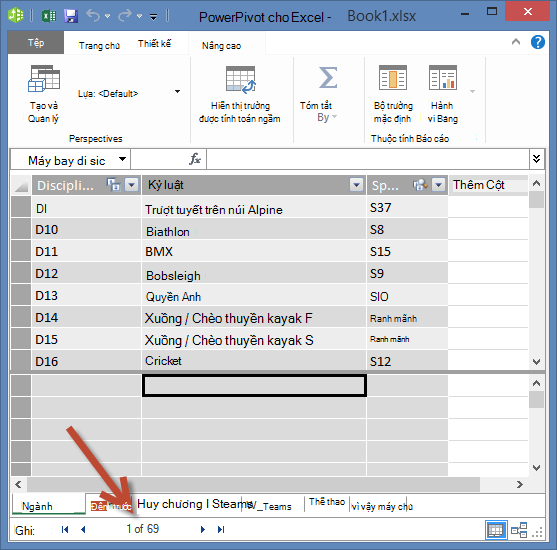Switch to Data View
The image size is (557, 550).
coord(496,530)
